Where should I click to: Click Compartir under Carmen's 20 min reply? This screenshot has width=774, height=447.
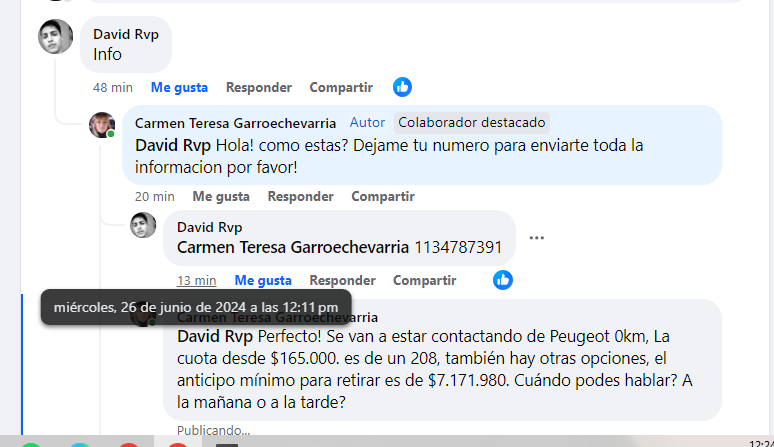tap(383, 196)
